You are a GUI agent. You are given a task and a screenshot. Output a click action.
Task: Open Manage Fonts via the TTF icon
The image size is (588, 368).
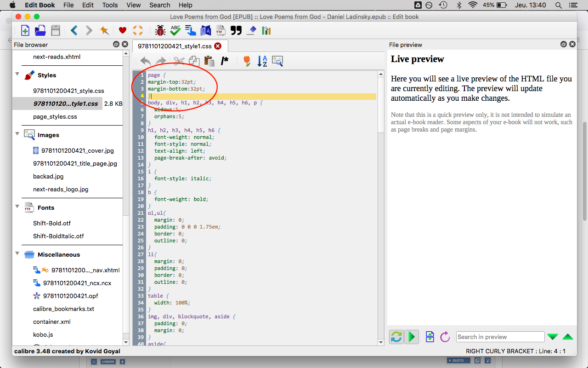(x=220, y=31)
